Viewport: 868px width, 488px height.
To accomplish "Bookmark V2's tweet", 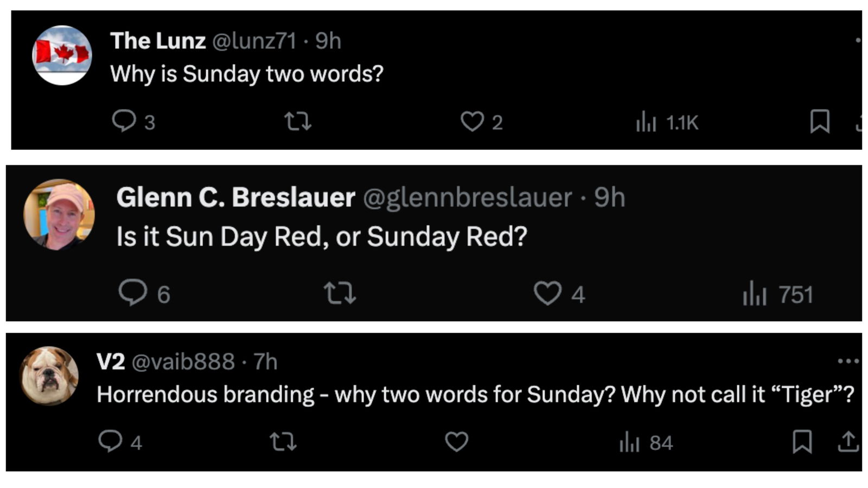I will (802, 441).
